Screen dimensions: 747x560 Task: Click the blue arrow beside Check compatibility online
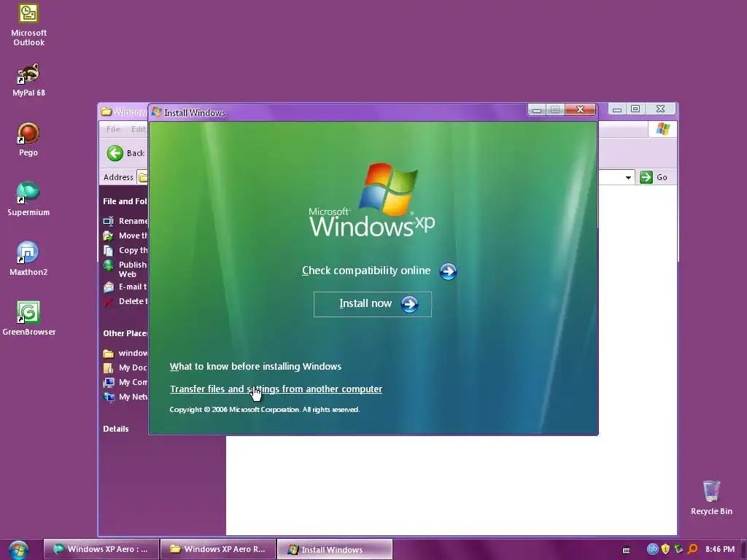coord(448,271)
